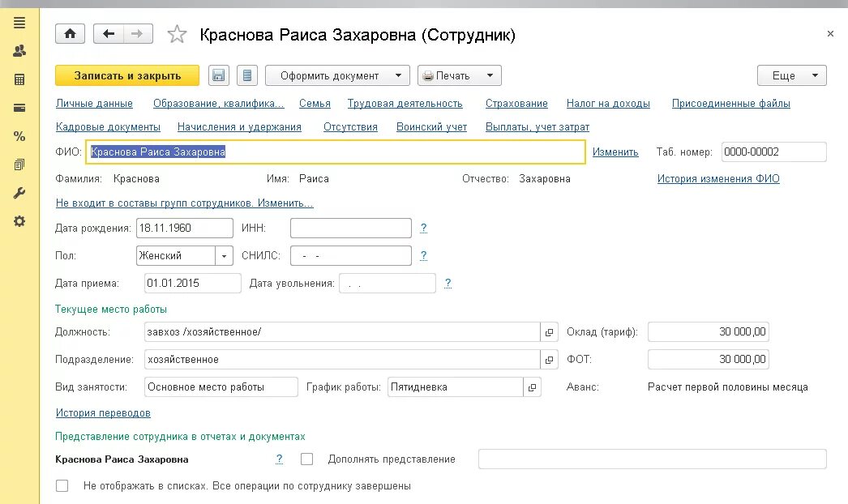Open Должность field selection icon

549,332
